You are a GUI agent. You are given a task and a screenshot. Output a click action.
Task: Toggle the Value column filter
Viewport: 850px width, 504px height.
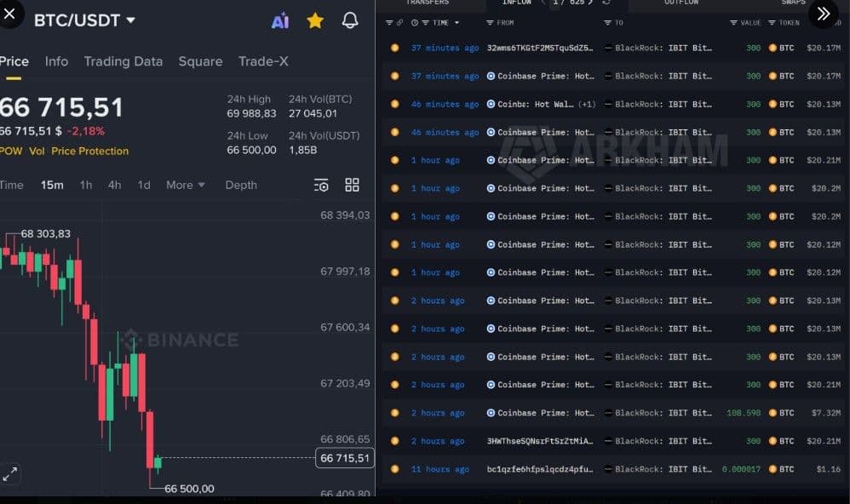732,23
